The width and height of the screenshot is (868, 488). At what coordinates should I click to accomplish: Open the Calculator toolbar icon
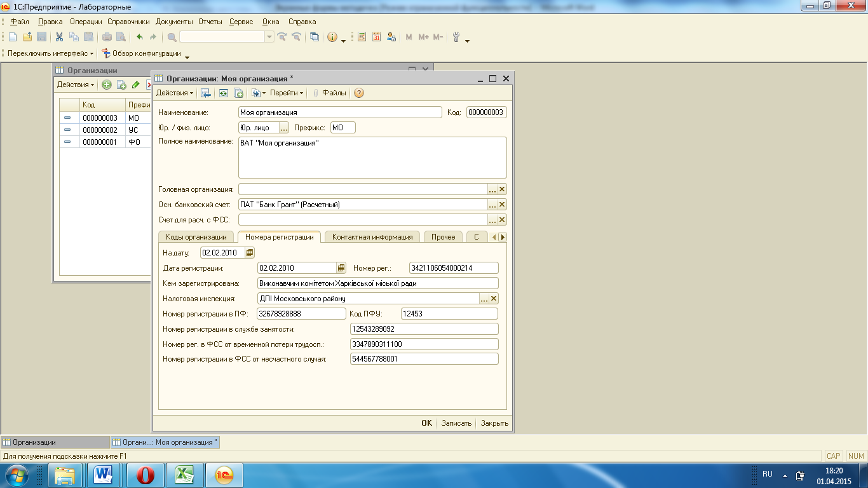tap(362, 37)
